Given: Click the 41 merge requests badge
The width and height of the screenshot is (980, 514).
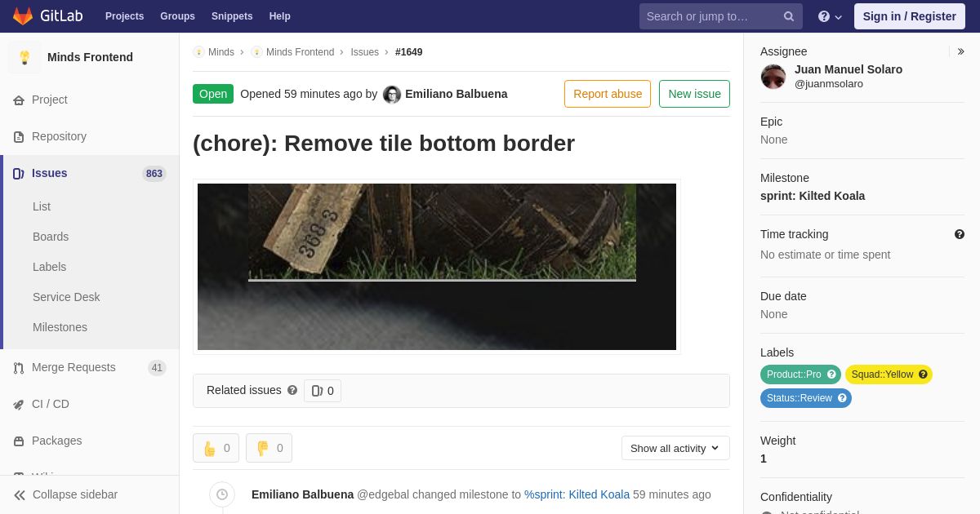Looking at the screenshot, I should [157, 368].
